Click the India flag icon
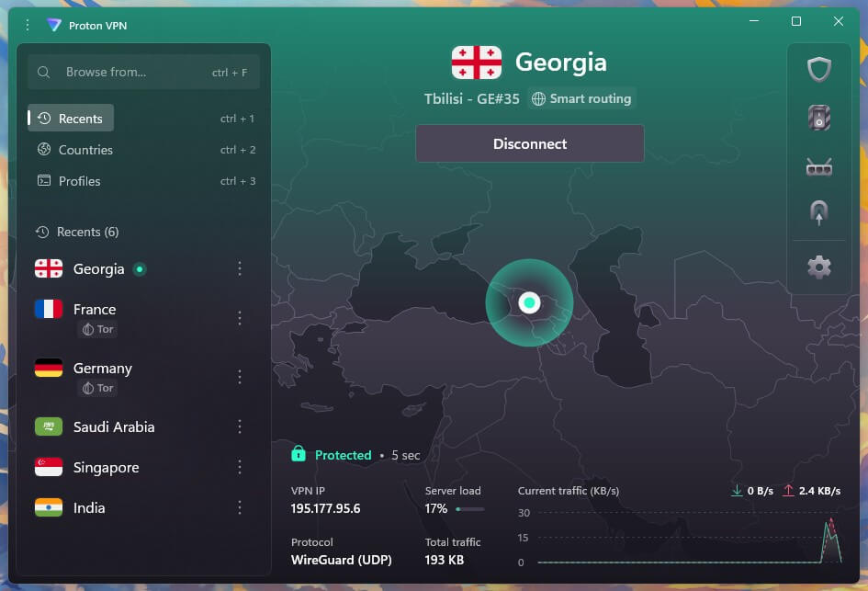 coord(49,507)
